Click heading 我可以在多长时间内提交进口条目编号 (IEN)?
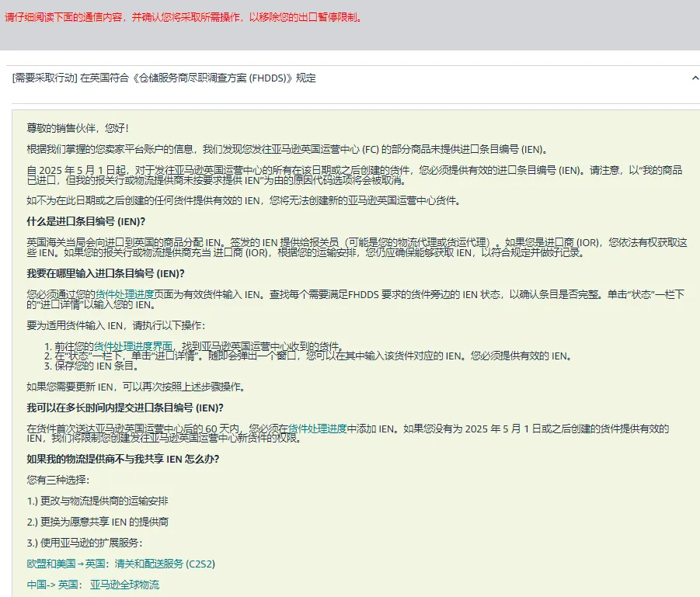Screen dimensions: 700x597 coord(125,408)
